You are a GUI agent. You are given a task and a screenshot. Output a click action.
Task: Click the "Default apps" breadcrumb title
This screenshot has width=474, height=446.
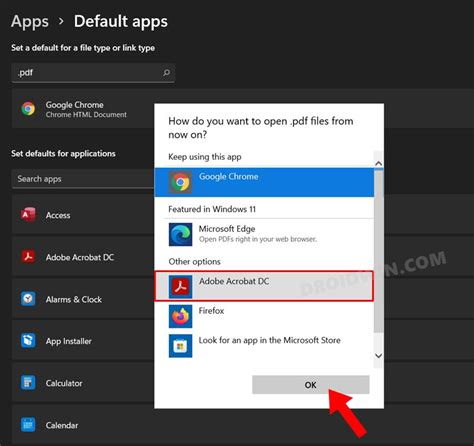point(121,22)
